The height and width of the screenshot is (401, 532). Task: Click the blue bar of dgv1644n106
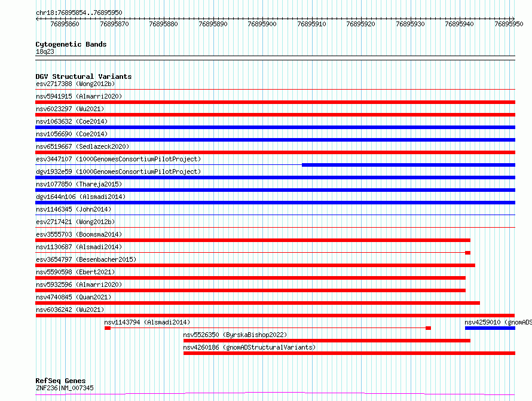275,203
